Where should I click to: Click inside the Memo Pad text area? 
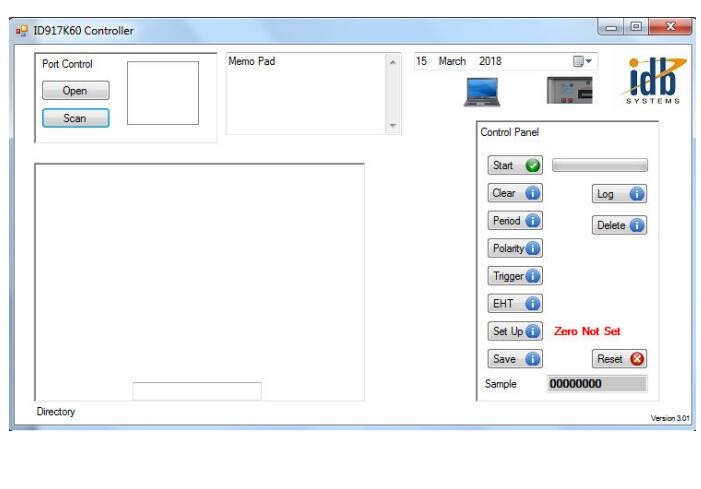(305, 93)
